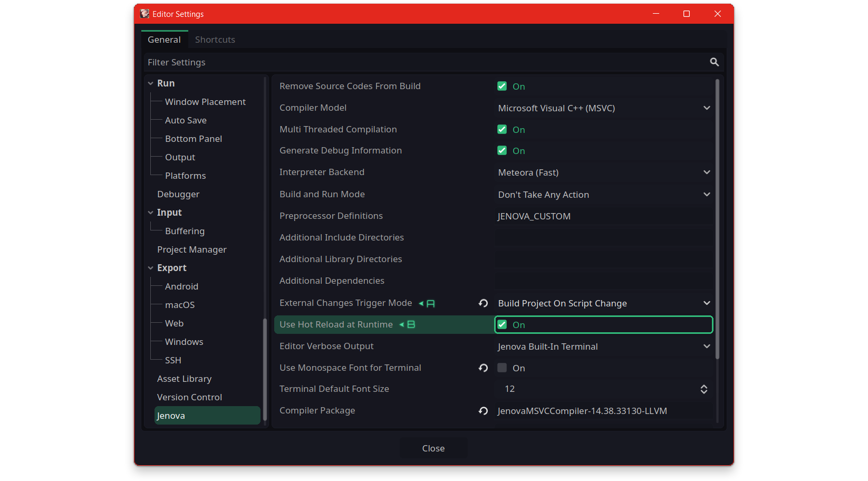Disable Multi Threaded Compilation

pos(502,130)
